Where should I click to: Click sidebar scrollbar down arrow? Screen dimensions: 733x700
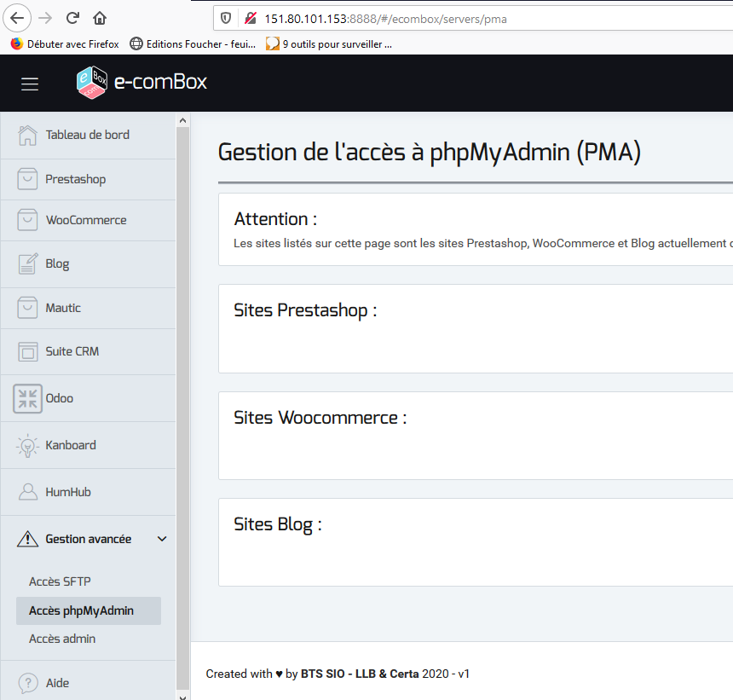pos(182,697)
